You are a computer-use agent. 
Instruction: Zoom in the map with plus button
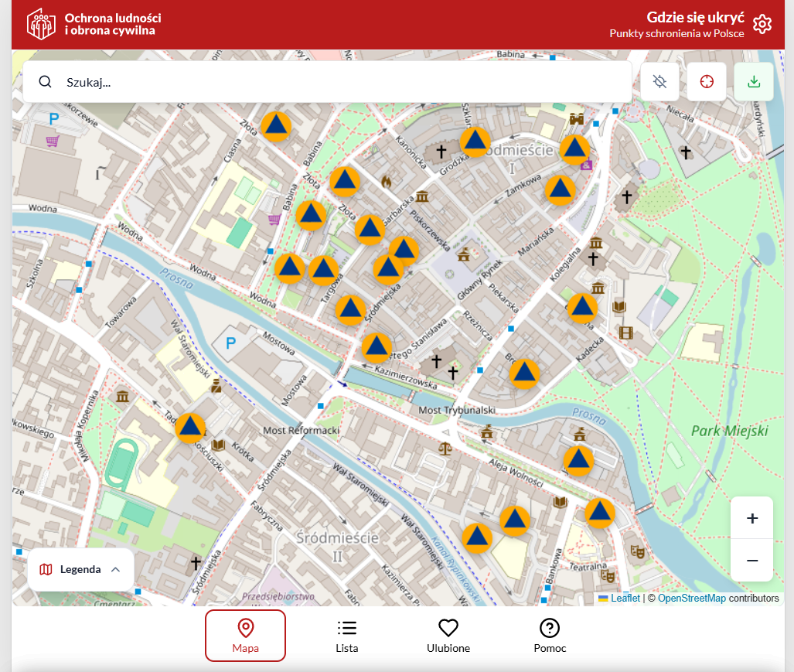pos(751,518)
